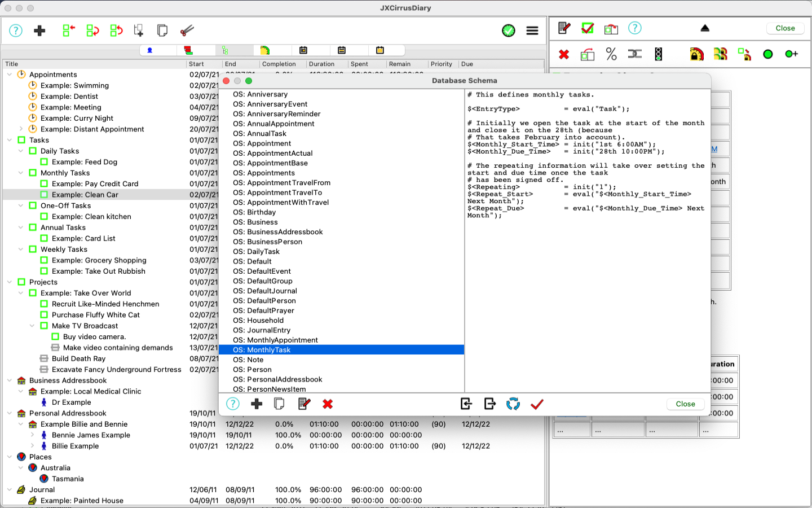Toggle checkbox for Example: Pay Credit Card

(x=44, y=184)
